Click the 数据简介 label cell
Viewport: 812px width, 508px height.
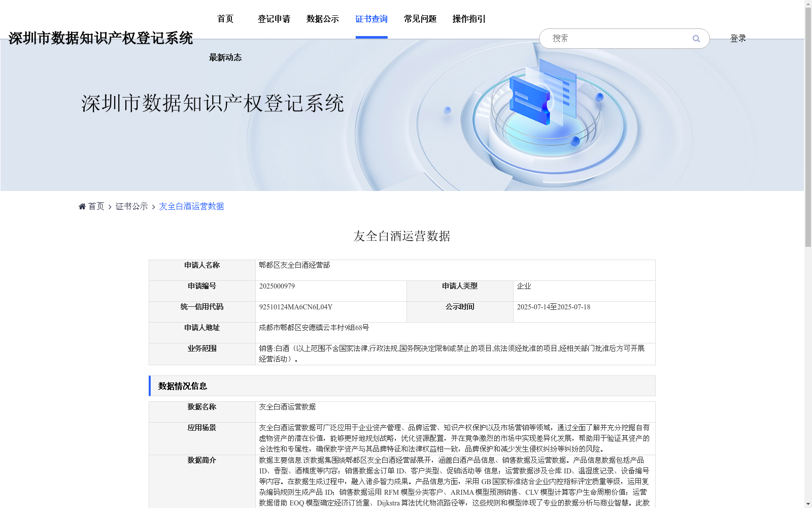coord(202,482)
